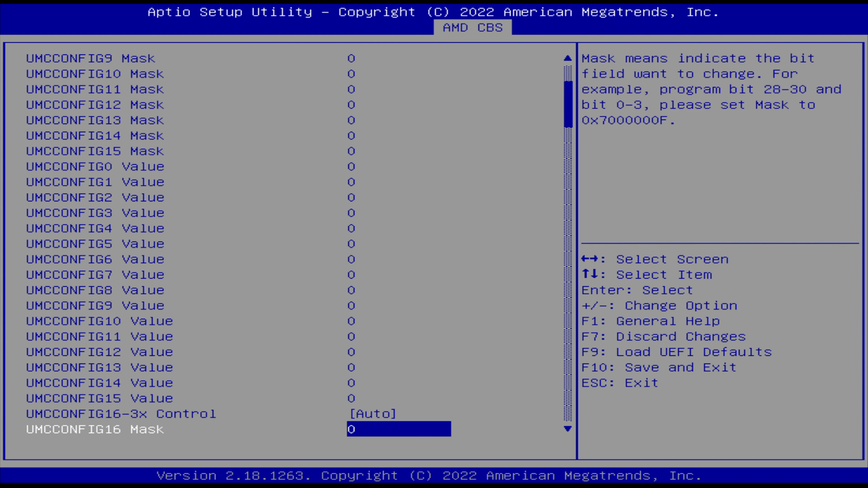The height and width of the screenshot is (488, 868).
Task: Select UMCCONFIG11 Mask setting
Action: click(x=95, y=89)
